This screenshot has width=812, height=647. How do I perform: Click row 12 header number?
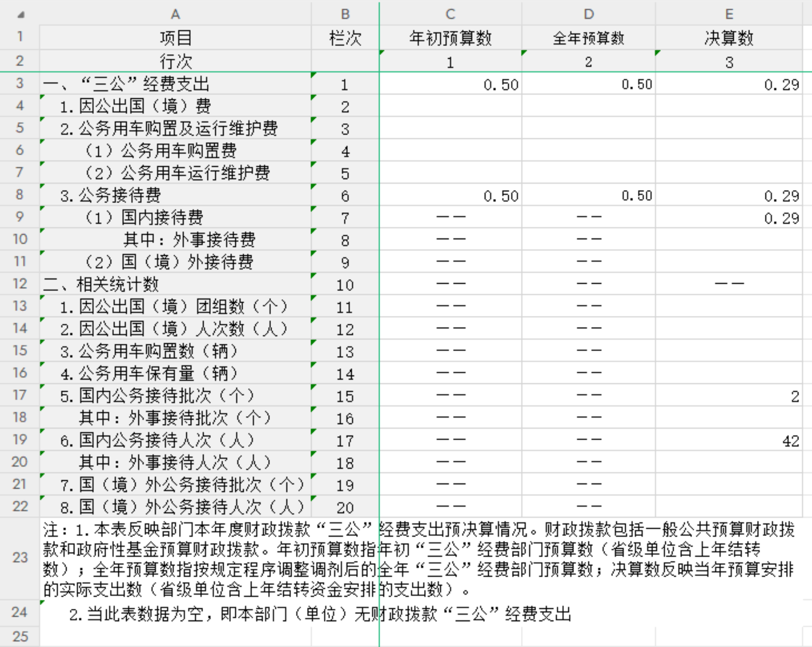20,284
